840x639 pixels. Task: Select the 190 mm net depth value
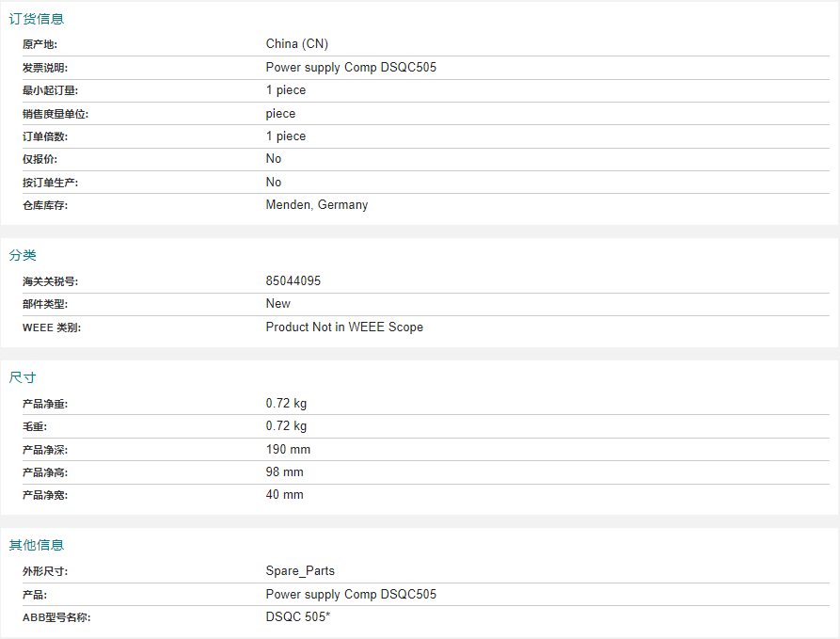pyautogui.click(x=288, y=449)
